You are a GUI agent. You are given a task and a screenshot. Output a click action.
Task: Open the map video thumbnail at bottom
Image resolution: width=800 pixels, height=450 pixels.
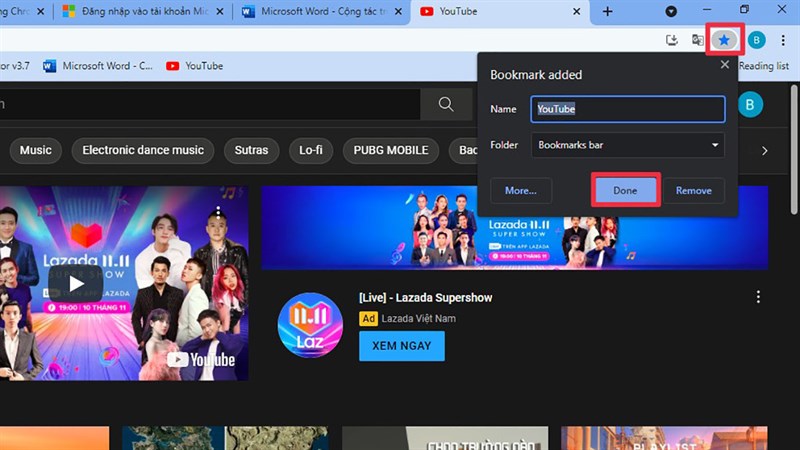pyautogui.click(x=225, y=438)
